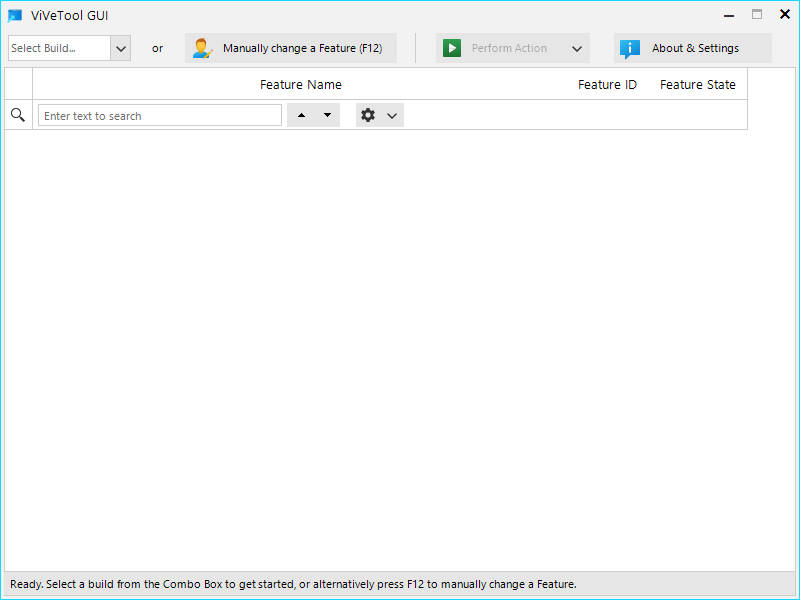Click the ViVeTool app icon in title bar
Screen dimensions: 800x600
point(15,15)
